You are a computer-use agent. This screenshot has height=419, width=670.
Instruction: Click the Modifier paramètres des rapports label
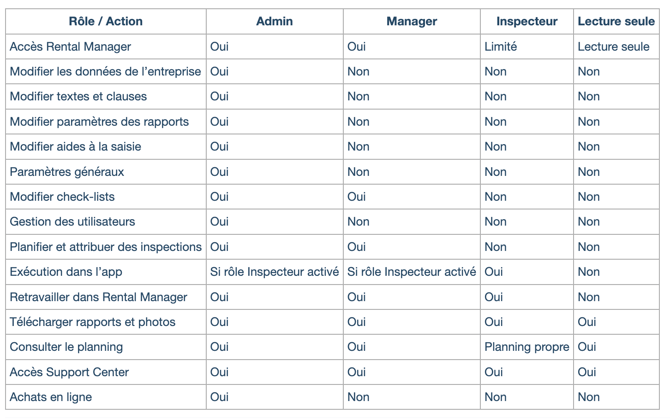point(99,122)
